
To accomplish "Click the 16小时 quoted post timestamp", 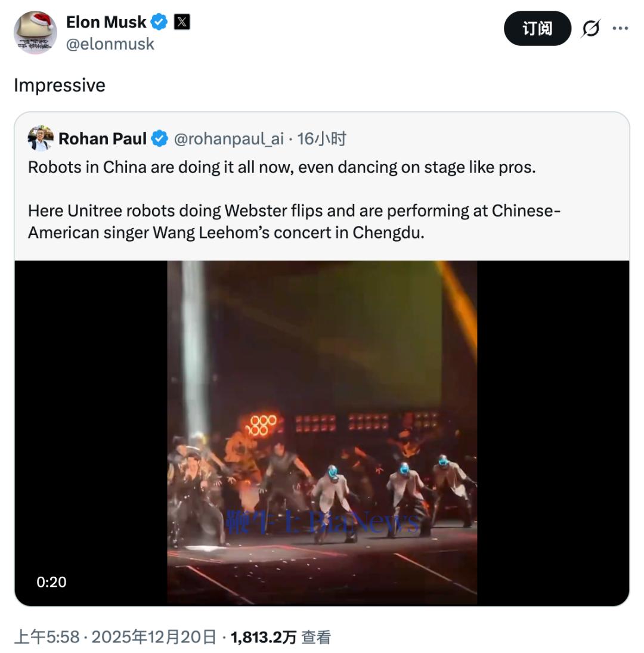I will coord(322,139).
